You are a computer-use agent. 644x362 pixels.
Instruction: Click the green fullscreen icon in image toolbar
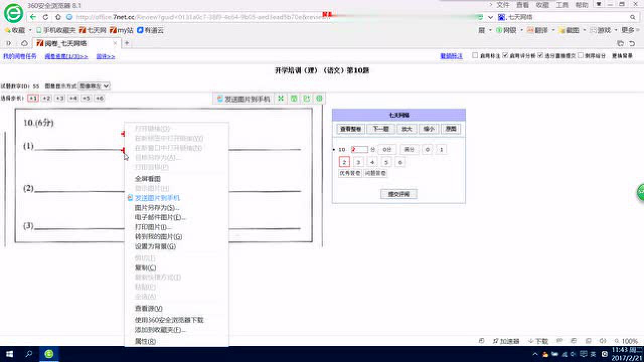tap(281, 99)
